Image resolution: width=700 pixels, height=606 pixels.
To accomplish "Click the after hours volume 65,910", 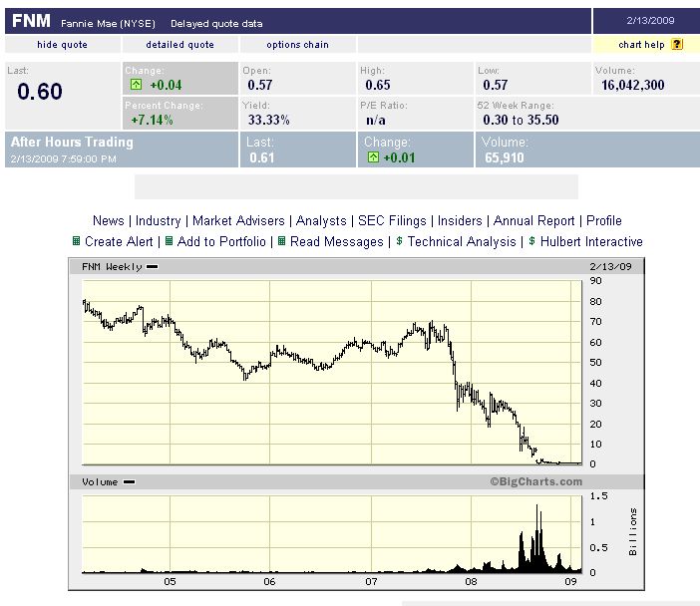I will coord(504,157).
